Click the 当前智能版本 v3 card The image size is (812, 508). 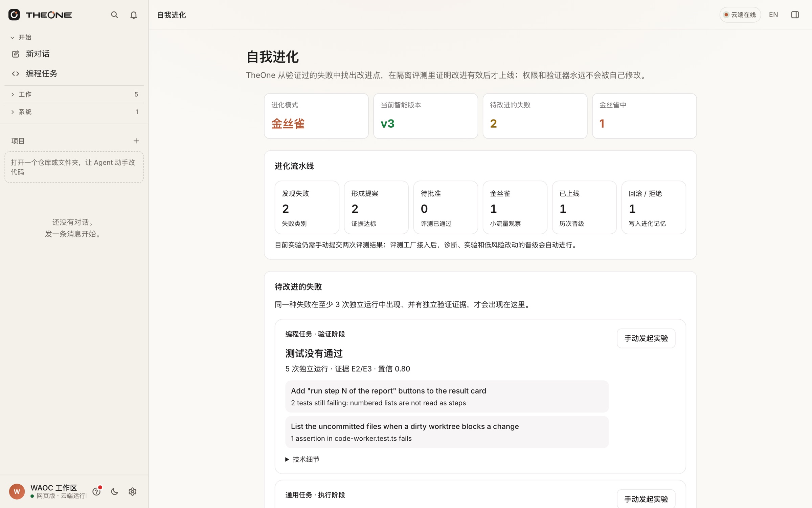425,116
